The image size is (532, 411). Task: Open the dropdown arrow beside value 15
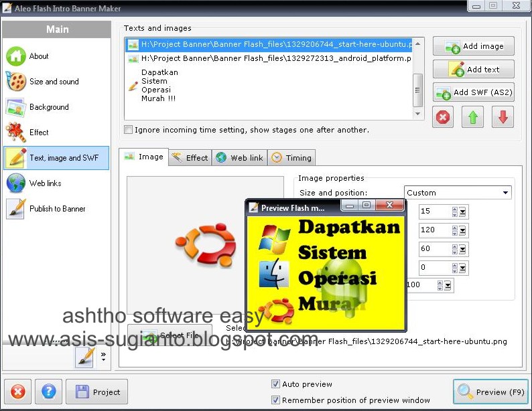[x=462, y=212]
